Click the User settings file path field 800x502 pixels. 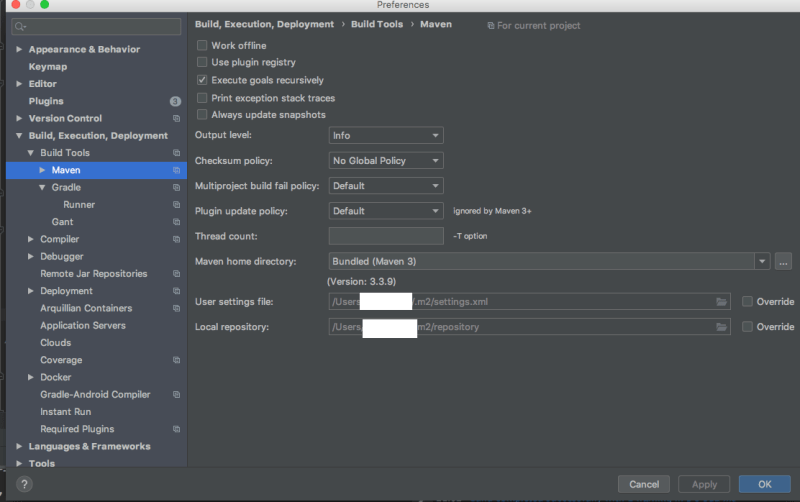pos(530,302)
